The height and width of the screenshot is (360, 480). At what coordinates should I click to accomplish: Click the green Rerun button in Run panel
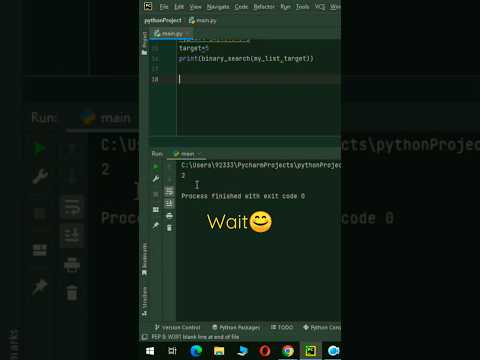[156, 167]
